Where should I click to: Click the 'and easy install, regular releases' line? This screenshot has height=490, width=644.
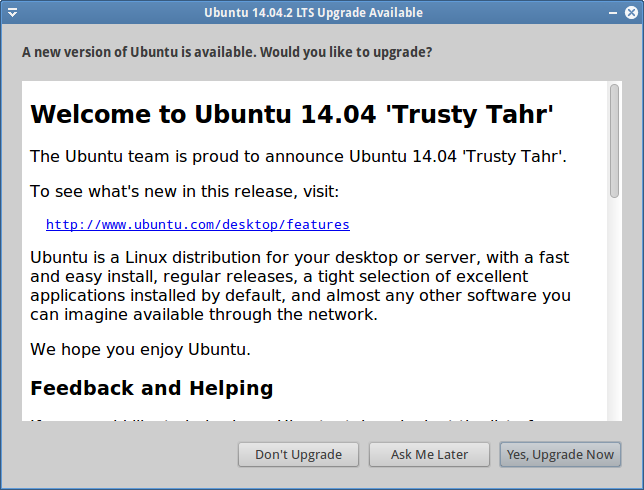click(x=279, y=276)
